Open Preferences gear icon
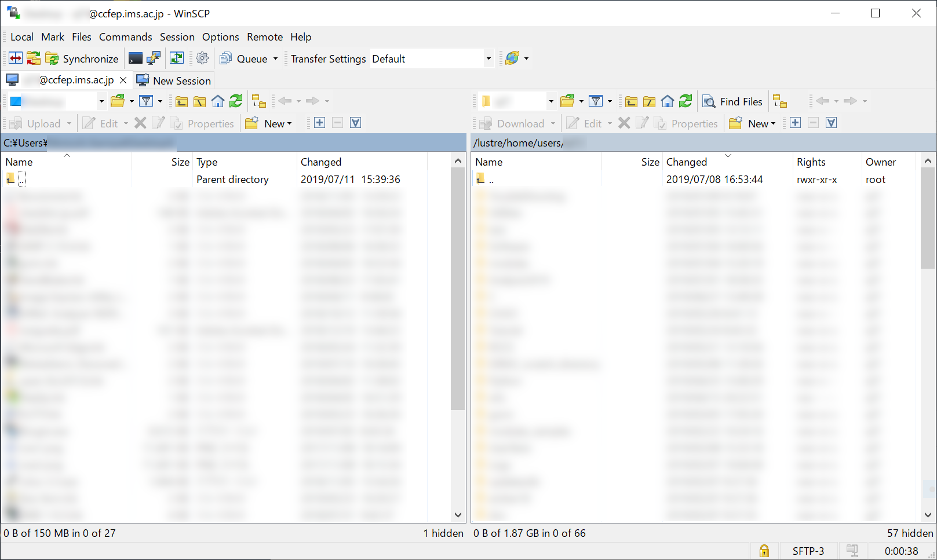 pos(202,58)
